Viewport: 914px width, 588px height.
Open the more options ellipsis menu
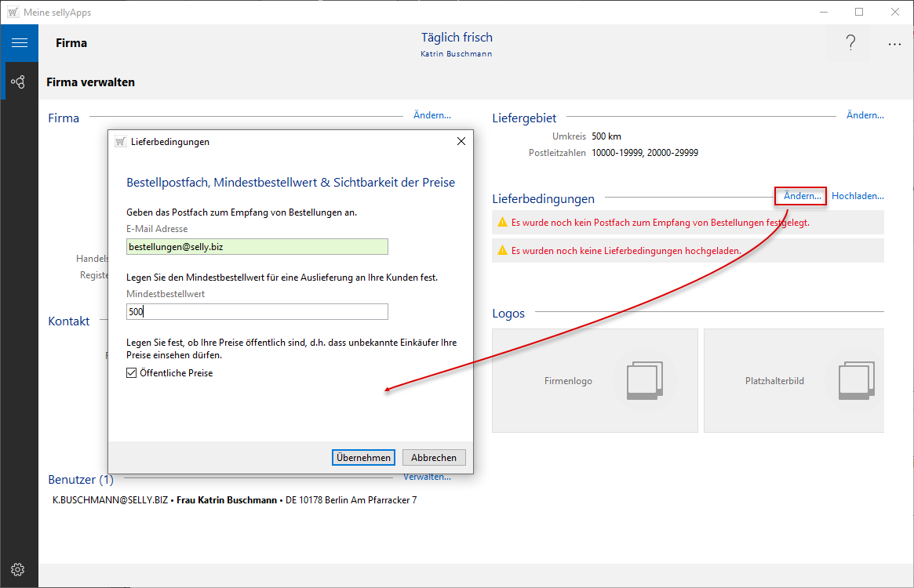coord(894,44)
